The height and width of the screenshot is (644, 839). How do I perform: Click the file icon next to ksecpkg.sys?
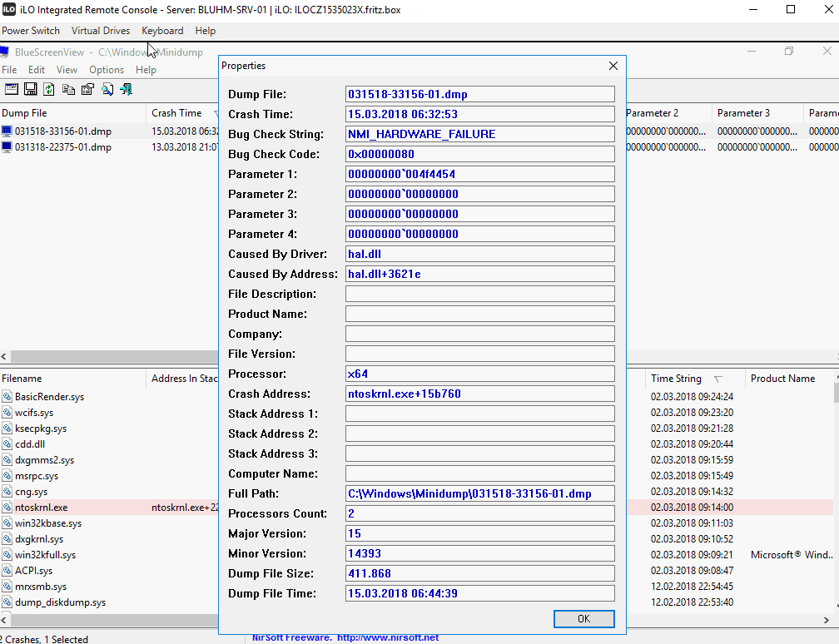(7, 429)
